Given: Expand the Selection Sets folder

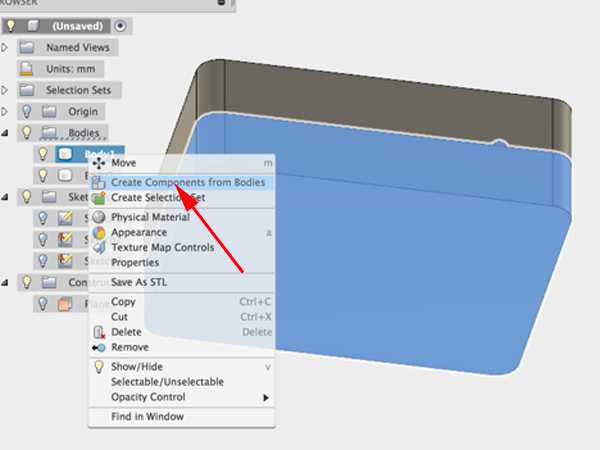Looking at the screenshot, I should click(x=5, y=90).
